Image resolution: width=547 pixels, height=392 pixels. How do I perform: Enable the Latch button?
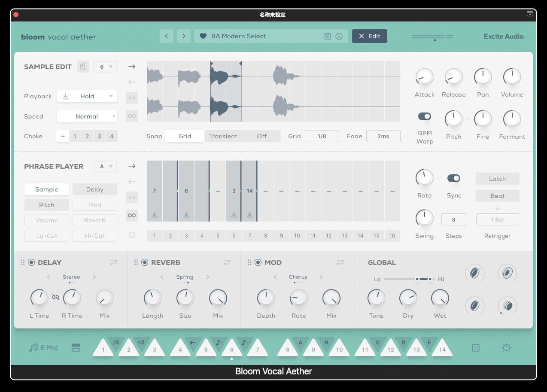click(x=498, y=179)
